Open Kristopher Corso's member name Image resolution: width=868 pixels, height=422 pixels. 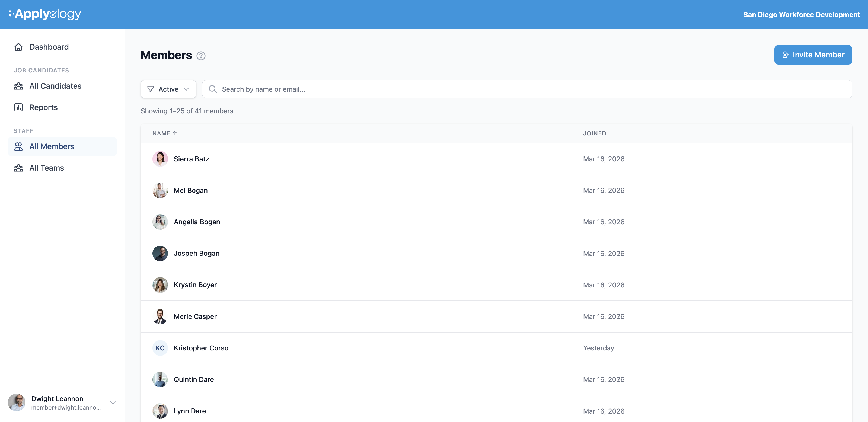tap(201, 348)
